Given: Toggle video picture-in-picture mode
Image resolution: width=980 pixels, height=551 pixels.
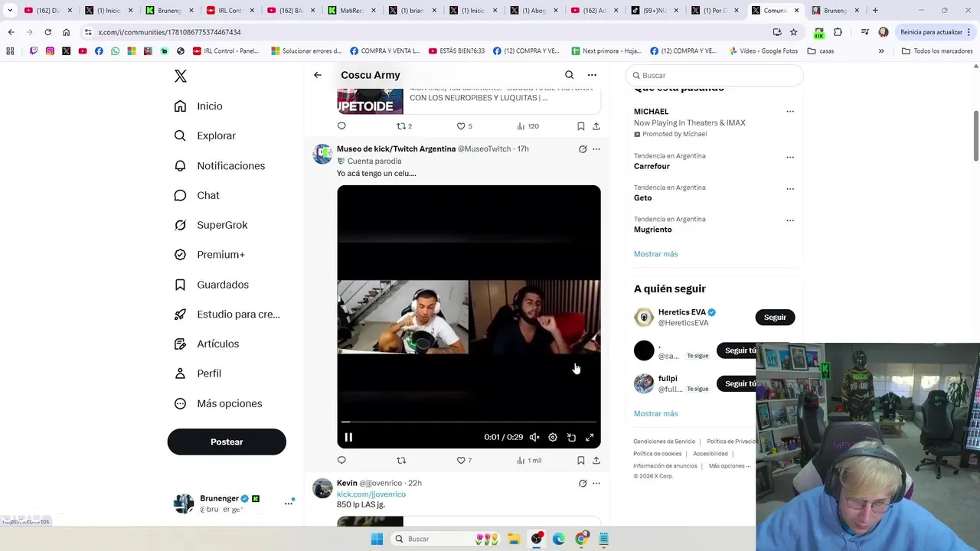Looking at the screenshot, I should click(571, 437).
